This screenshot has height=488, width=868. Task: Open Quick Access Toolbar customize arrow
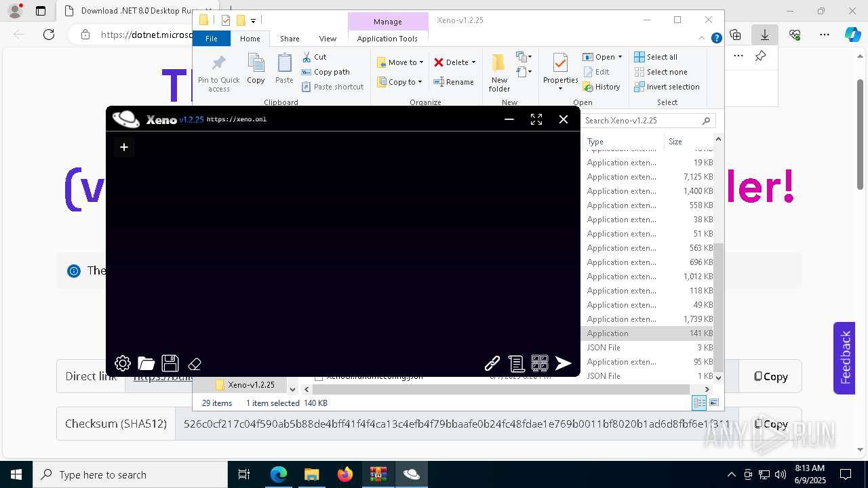(x=253, y=21)
